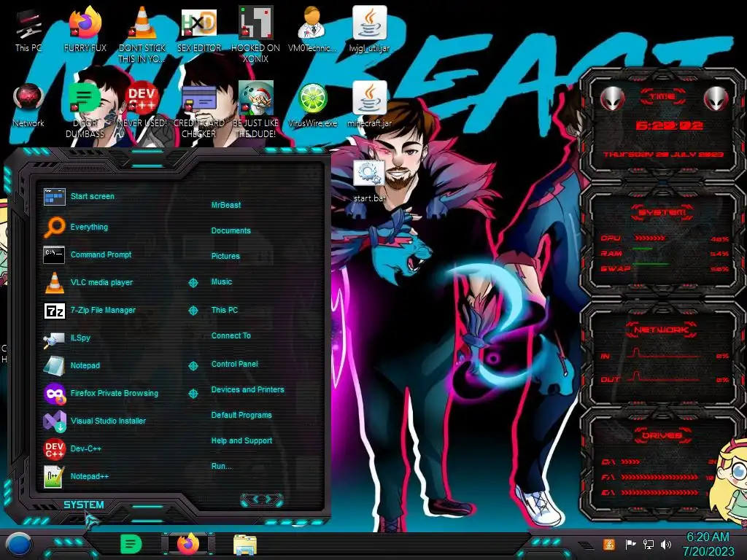Image resolution: width=747 pixels, height=560 pixels.
Task: Click right alien head on TIME widget
Action: pos(716,98)
